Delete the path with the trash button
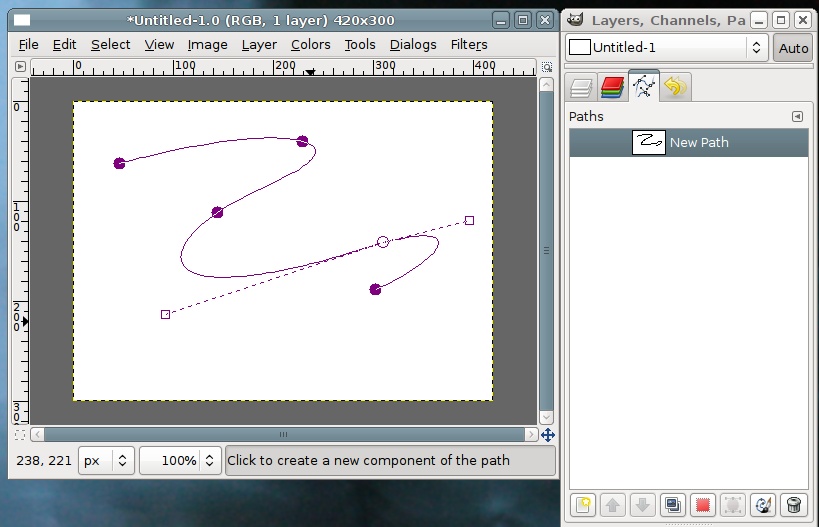Viewport: 819px width, 527px height. point(793,505)
